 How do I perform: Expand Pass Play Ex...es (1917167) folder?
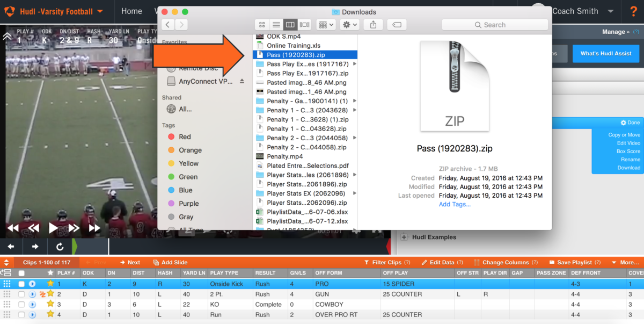click(355, 64)
